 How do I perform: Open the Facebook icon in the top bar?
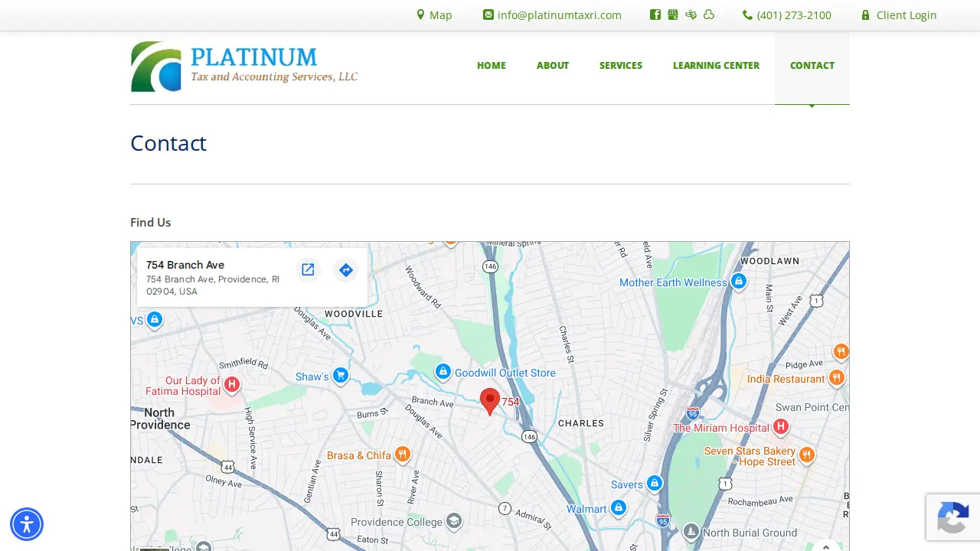coord(655,15)
